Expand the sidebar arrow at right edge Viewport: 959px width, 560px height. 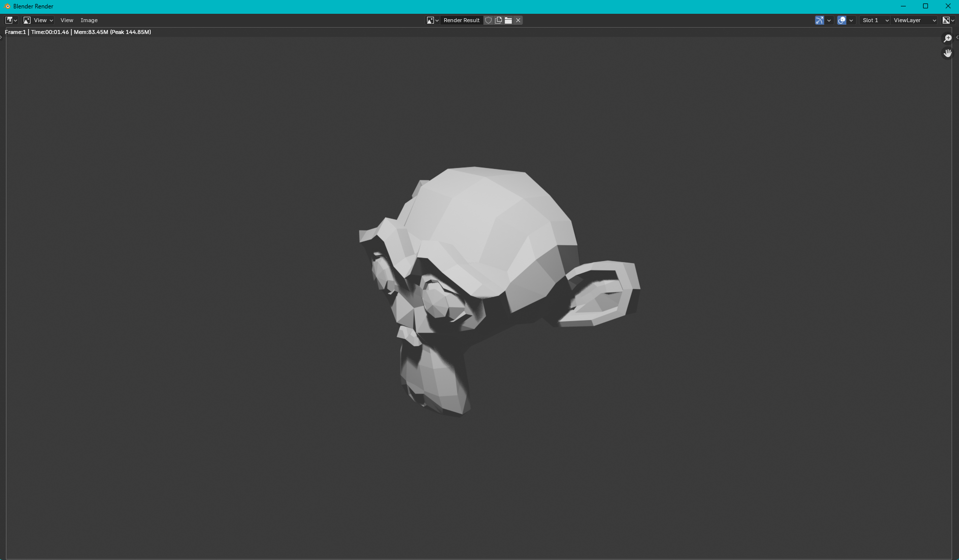[957, 37]
